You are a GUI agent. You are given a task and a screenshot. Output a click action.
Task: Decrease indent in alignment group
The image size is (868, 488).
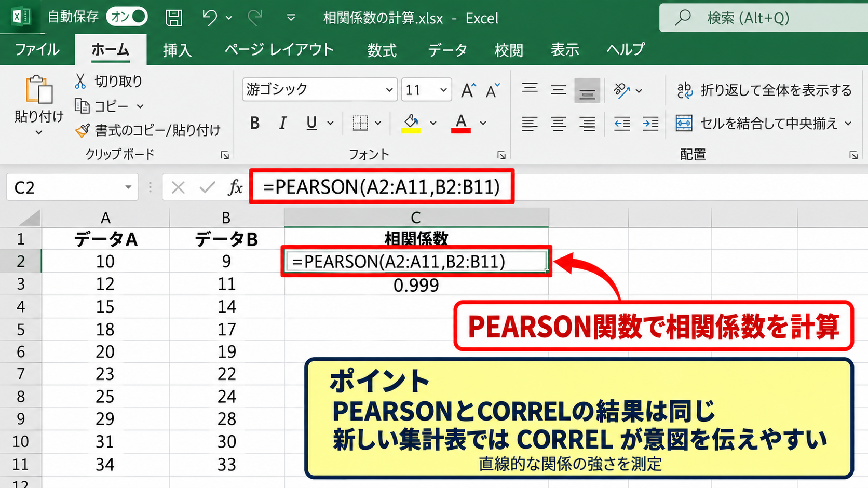click(x=621, y=124)
